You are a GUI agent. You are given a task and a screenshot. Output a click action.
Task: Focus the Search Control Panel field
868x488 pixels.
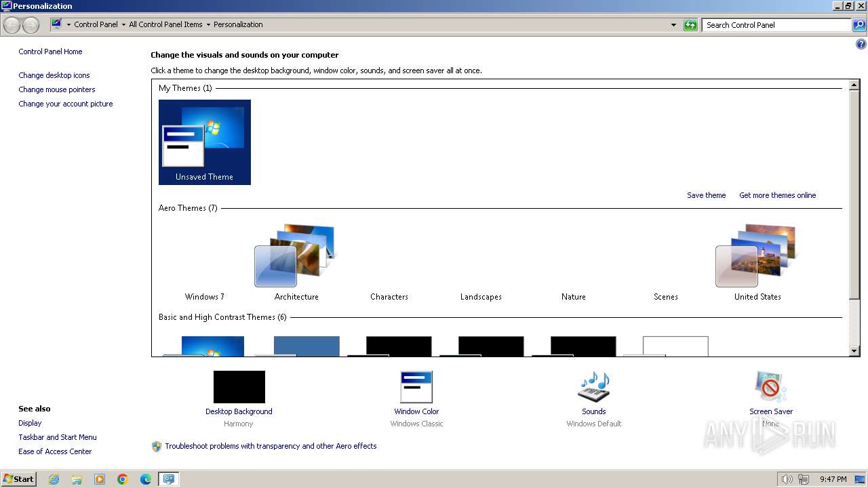point(777,25)
